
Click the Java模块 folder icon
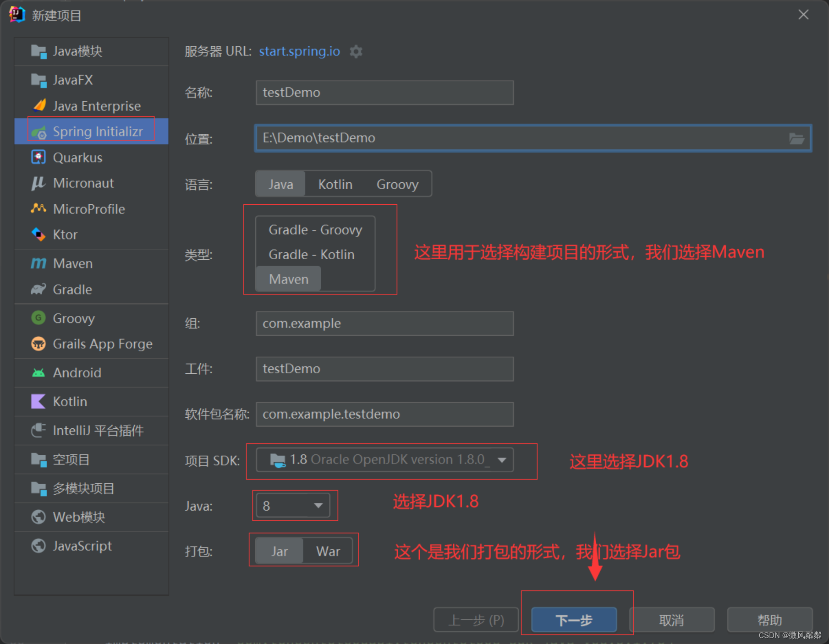click(x=38, y=52)
